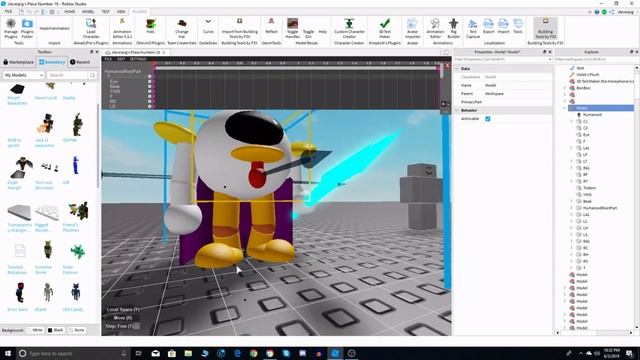The width and height of the screenshot is (640, 360).
Task: Expand the C1 part in Explorer
Action: [x=572, y=121]
